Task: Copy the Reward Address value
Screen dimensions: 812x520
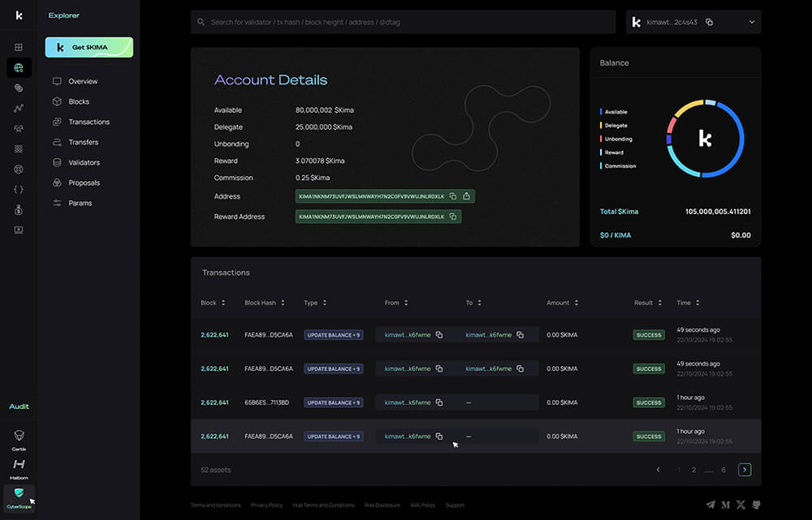Action: coord(453,217)
